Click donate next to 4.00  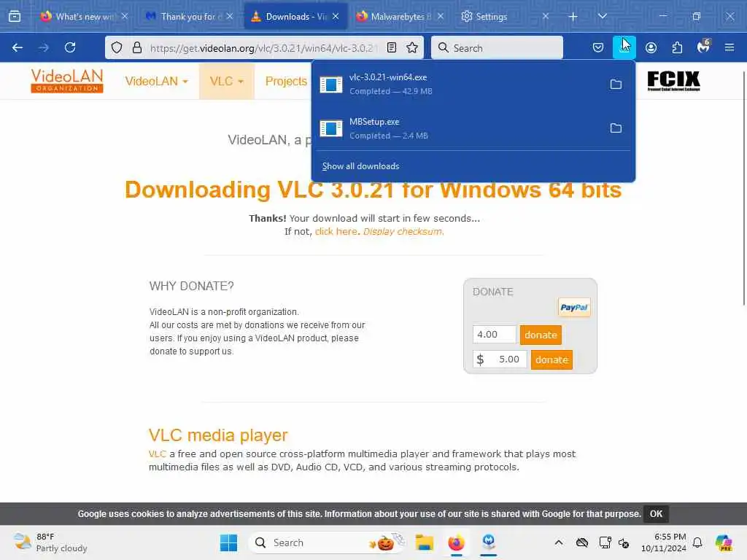point(541,335)
